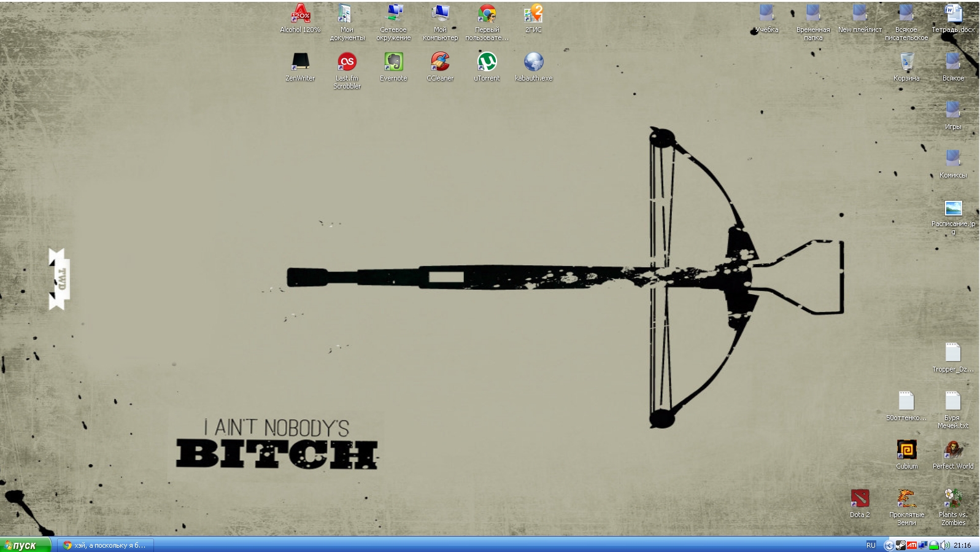The image size is (980, 552).
Task: Select the Буря Мечей.txt file
Action: coord(953,410)
